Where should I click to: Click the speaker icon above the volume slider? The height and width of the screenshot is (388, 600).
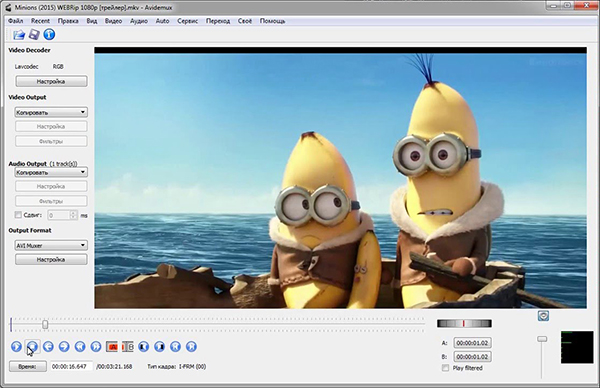pos(543,316)
